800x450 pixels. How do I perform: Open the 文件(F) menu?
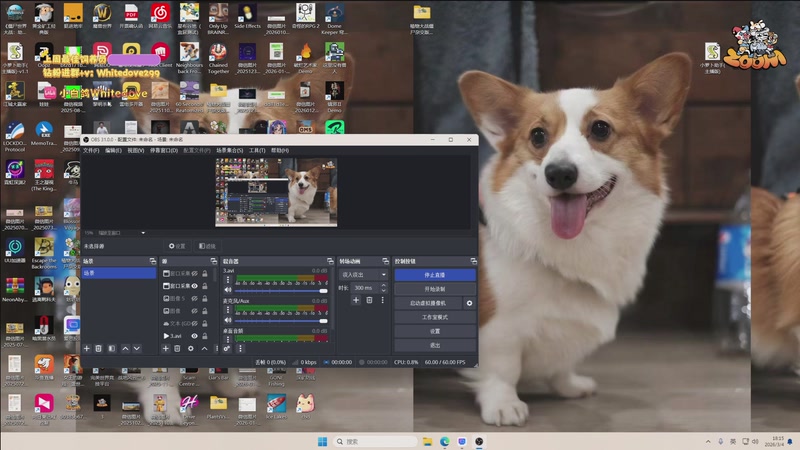coord(91,150)
